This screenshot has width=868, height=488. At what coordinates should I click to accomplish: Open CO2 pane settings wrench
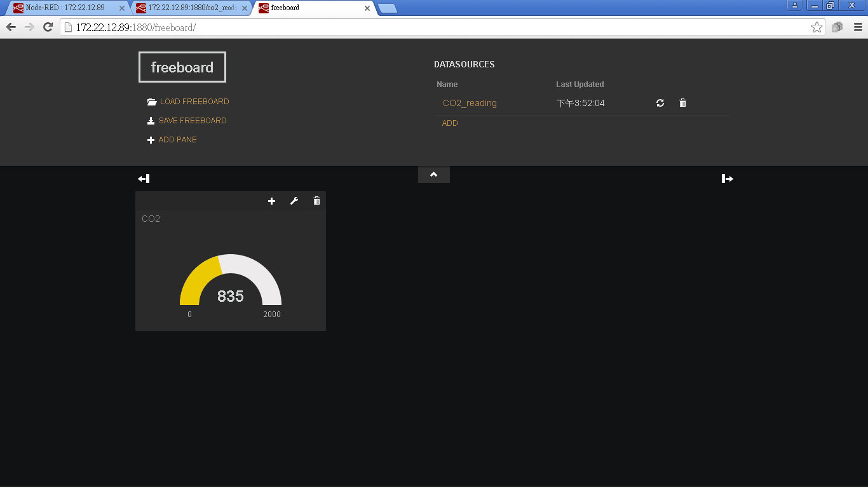point(294,201)
